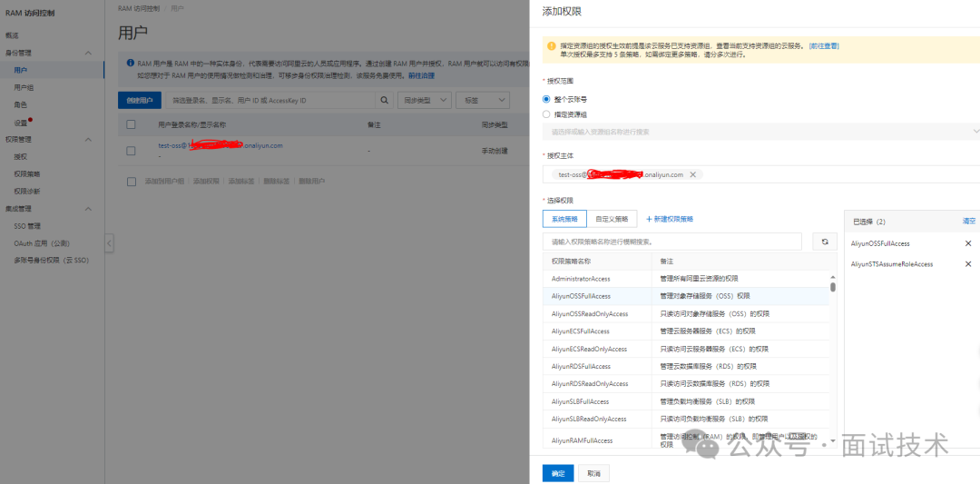Open multi-account identity permissions (Cloud SSO)
This screenshot has width=980, height=484.
click(x=53, y=260)
